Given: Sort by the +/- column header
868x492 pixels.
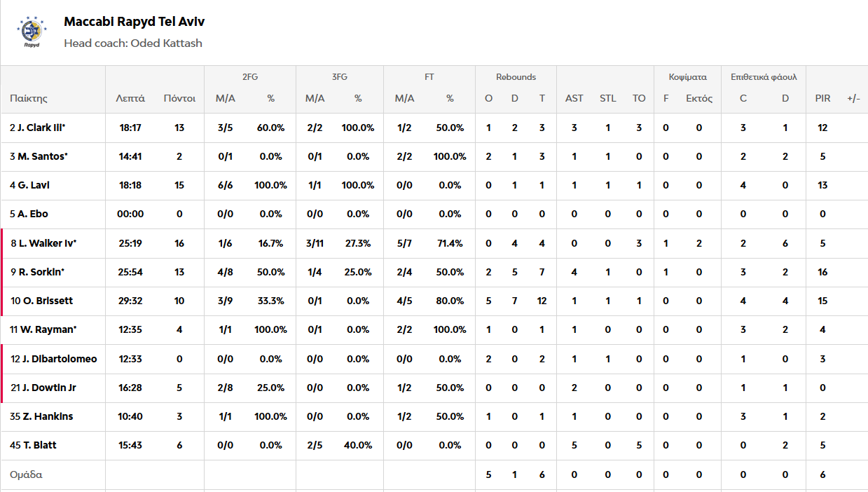Looking at the screenshot, I should (x=853, y=98).
